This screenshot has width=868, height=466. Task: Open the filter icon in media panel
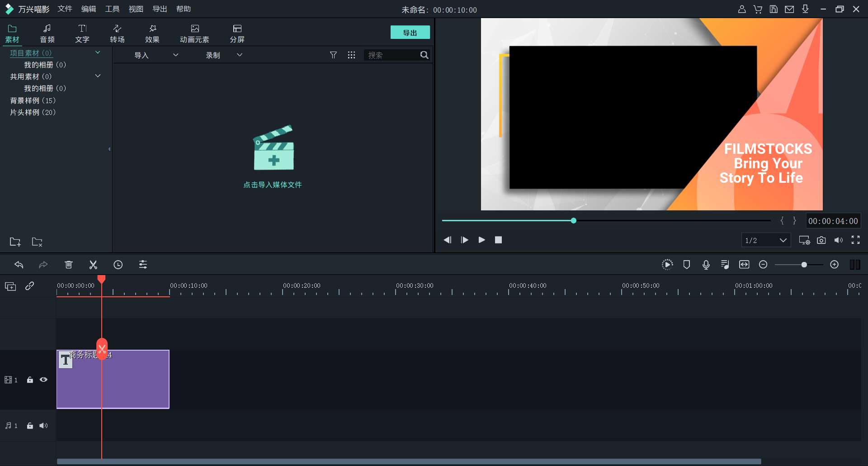tap(333, 55)
